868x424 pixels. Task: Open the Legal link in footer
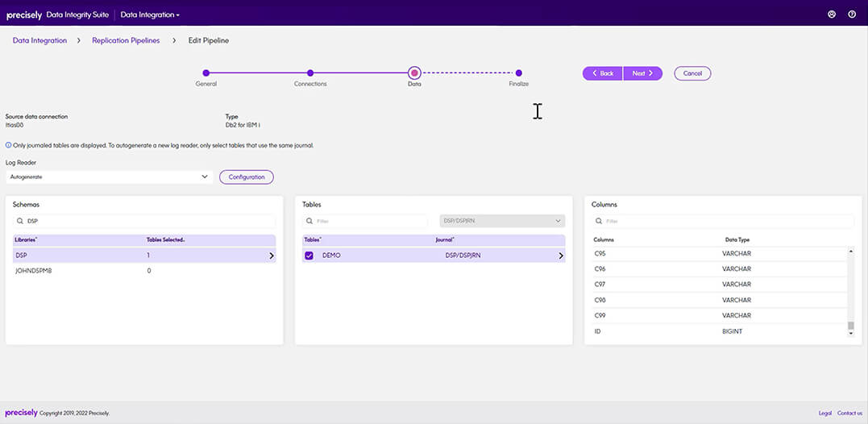(824, 414)
